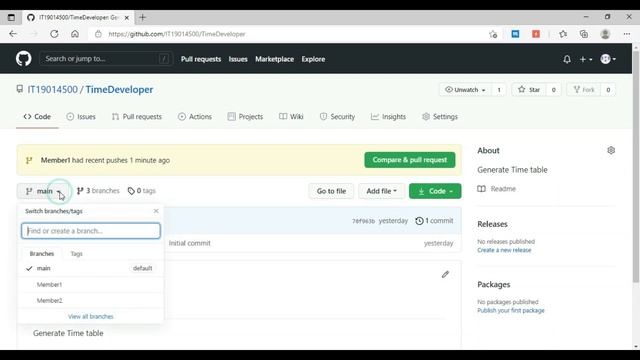Image resolution: width=640 pixels, height=360 pixels.
Task: Open the repository Settings tab
Action: tap(440, 117)
